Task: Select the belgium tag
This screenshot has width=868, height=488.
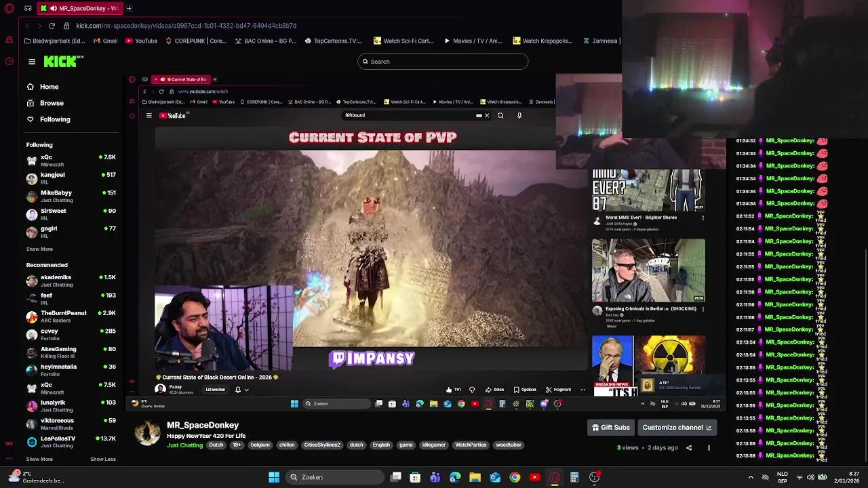Action: point(260,445)
